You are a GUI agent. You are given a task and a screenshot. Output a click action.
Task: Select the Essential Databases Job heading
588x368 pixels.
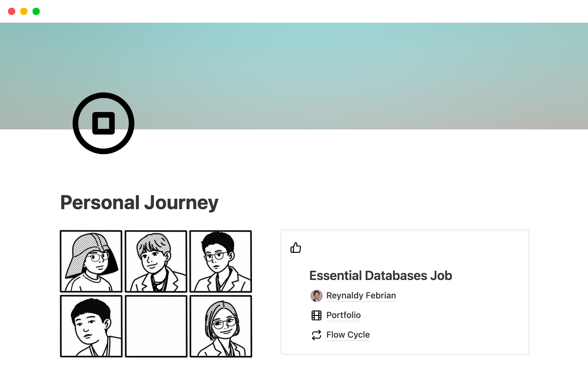tap(381, 276)
